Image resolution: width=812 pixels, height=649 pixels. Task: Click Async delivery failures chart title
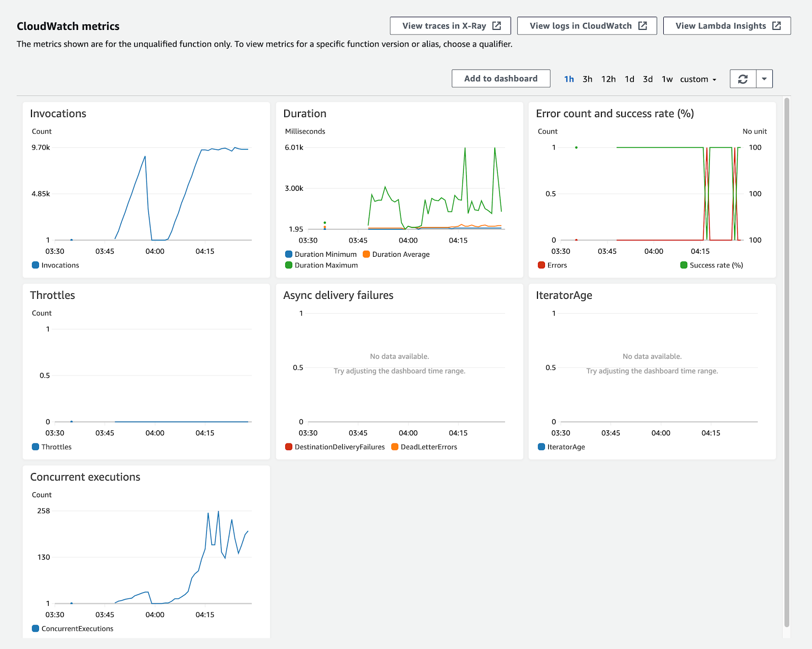pyautogui.click(x=338, y=295)
